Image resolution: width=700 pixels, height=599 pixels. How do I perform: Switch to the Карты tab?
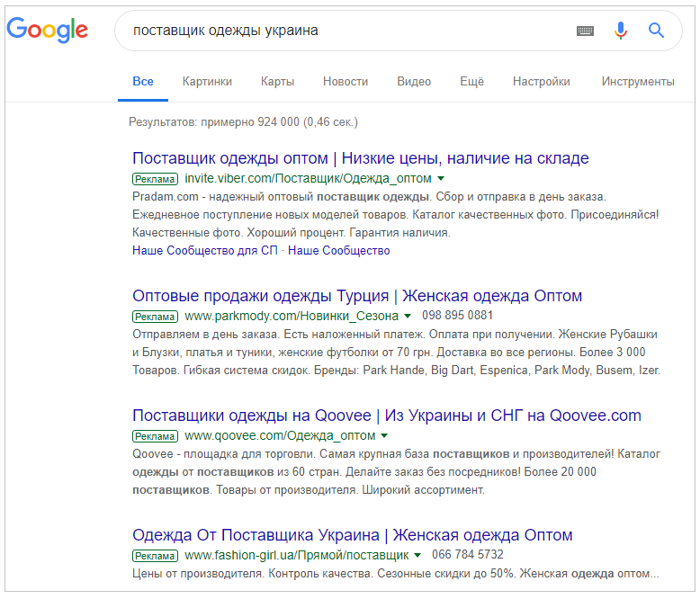[278, 82]
